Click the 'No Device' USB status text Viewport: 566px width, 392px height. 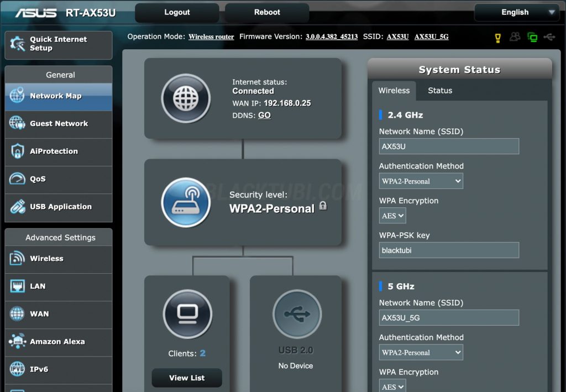(x=296, y=366)
